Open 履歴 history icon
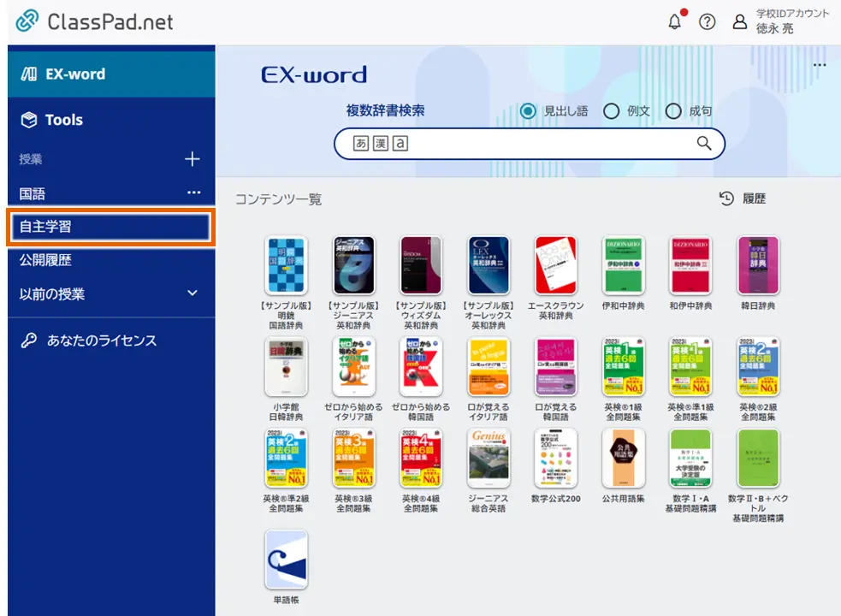This screenshot has height=616, width=841. pos(726,198)
